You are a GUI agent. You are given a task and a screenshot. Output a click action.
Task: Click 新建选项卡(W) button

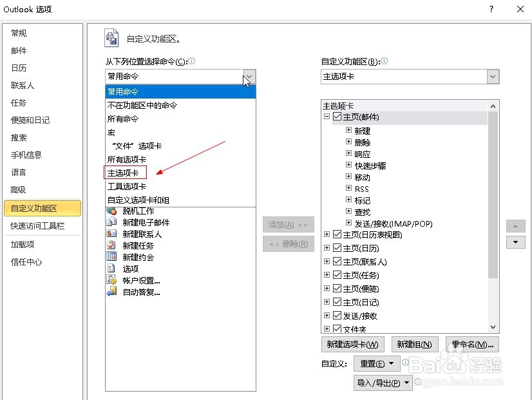click(352, 345)
